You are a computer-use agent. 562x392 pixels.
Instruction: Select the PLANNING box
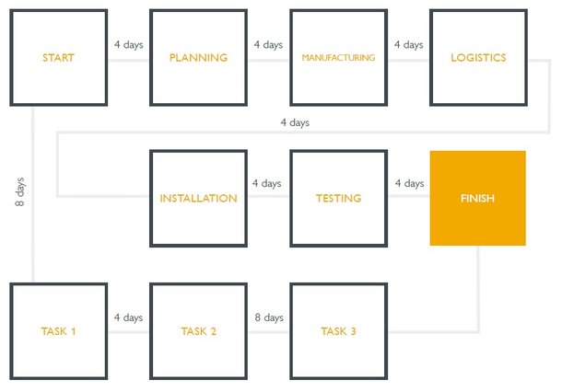tap(198, 58)
